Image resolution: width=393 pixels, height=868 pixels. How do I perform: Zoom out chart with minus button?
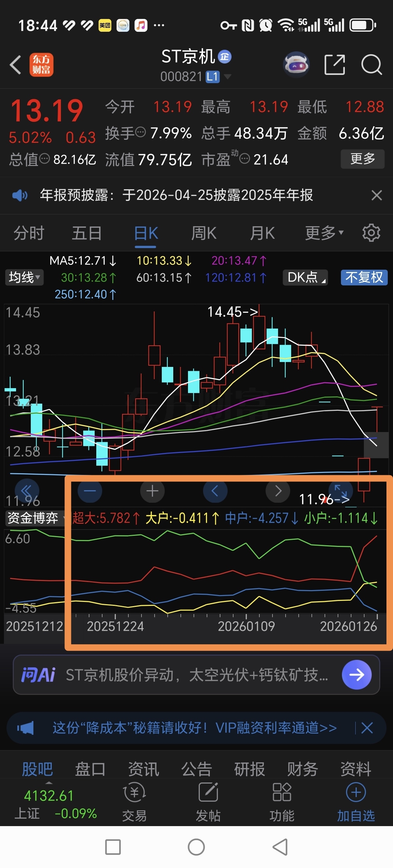coord(90,491)
